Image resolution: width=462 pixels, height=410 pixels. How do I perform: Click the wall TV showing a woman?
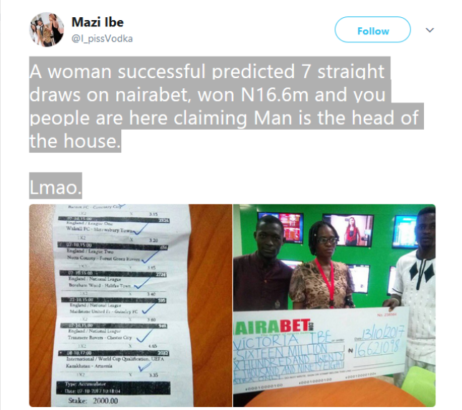point(349,230)
